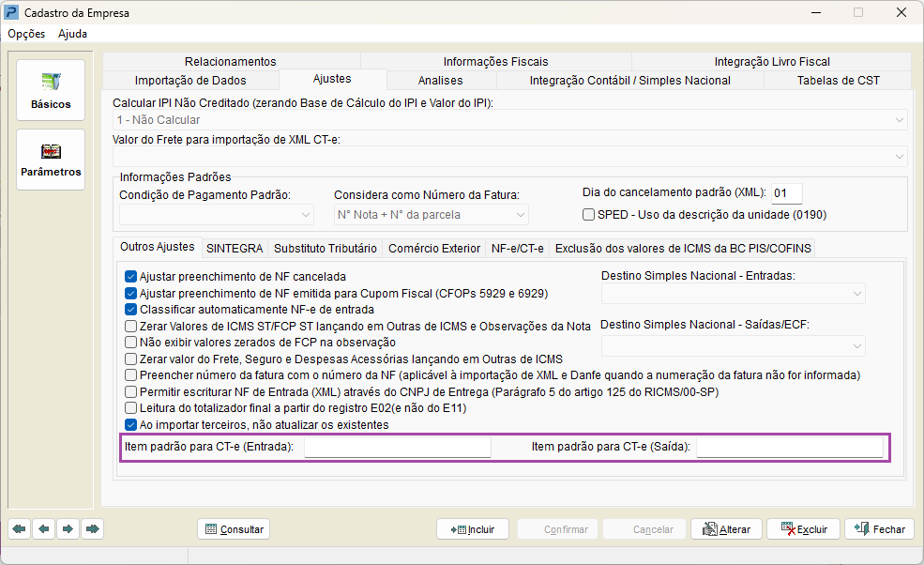Toggle SPED uso da descrição da unidade

(589, 214)
